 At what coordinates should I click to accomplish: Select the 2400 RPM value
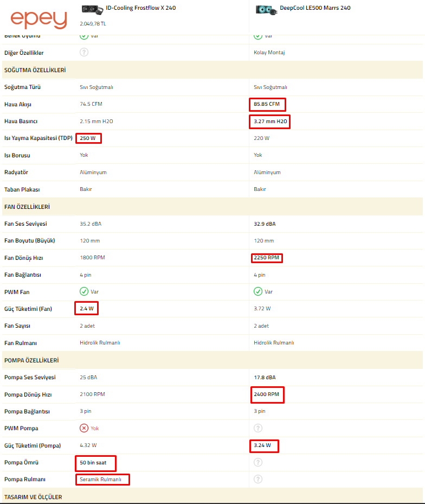pos(267,394)
